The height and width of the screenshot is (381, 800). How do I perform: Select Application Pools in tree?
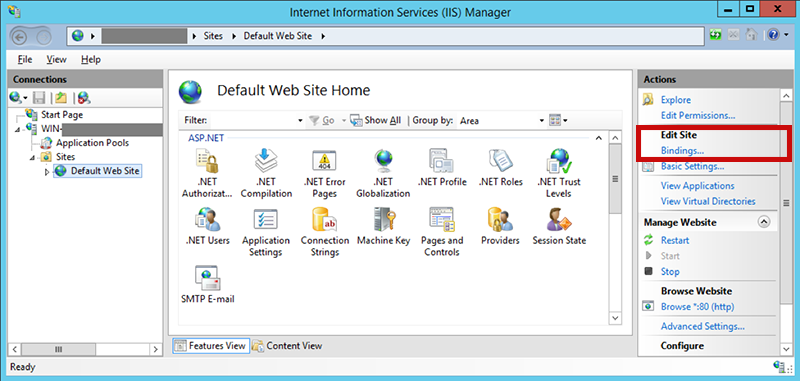pos(92,143)
